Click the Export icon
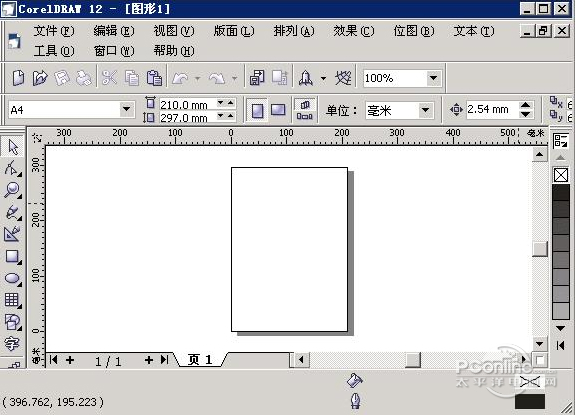 coord(280,78)
